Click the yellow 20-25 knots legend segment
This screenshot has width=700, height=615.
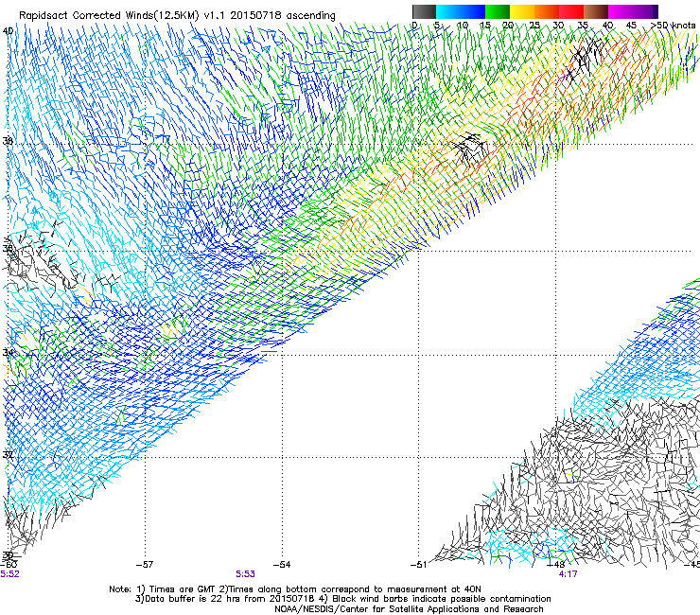522,11
